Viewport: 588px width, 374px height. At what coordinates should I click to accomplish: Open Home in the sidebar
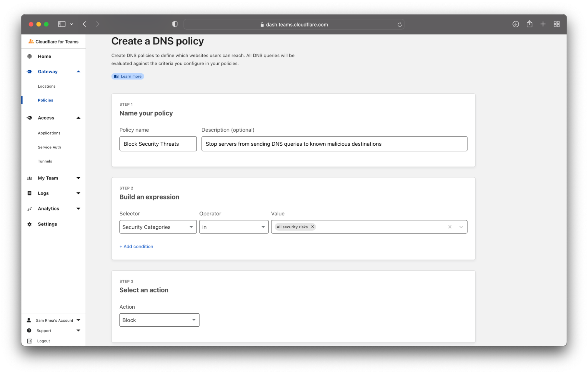click(44, 56)
